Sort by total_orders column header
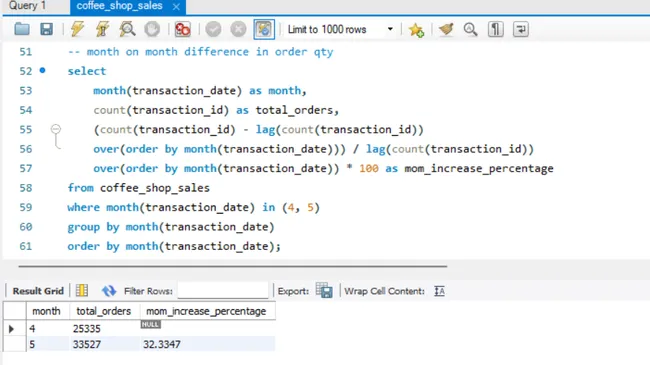 [x=104, y=311]
